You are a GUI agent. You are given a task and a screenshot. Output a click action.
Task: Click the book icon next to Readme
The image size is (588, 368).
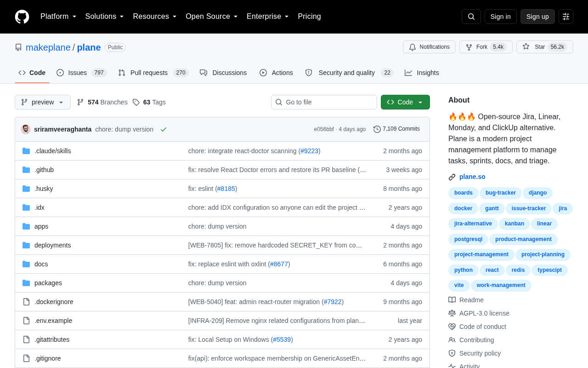(x=452, y=300)
